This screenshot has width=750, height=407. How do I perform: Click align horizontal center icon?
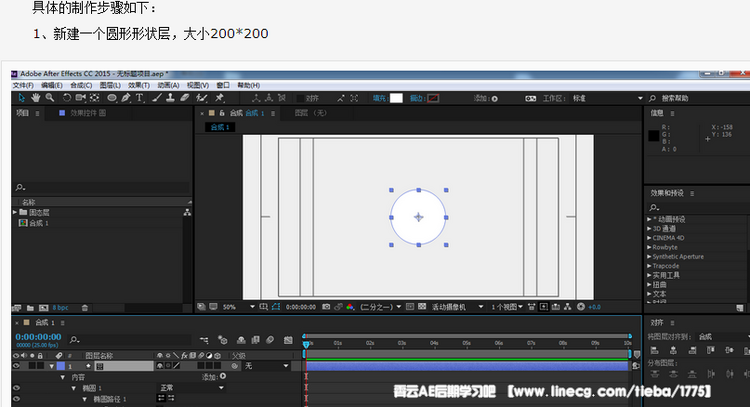tap(673, 351)
